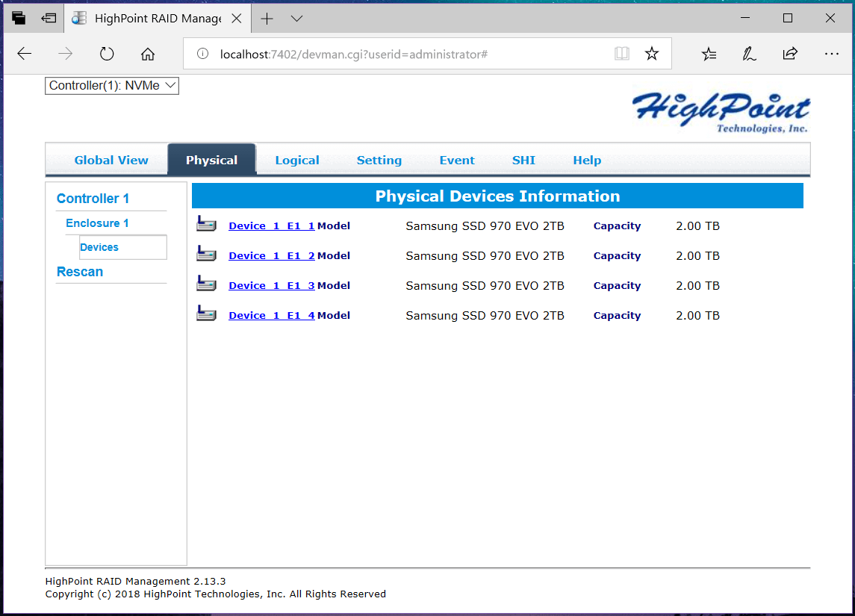Screen dimensions: 855x616
Task: Select the HighPoint RAID Management browser tab
Action: click(x=158, y=19)
